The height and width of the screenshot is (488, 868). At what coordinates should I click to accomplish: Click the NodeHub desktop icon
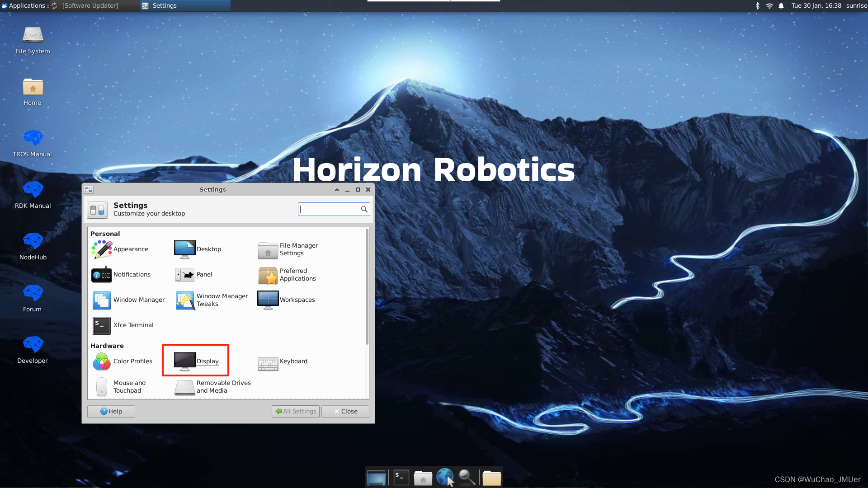coord(33,247)
